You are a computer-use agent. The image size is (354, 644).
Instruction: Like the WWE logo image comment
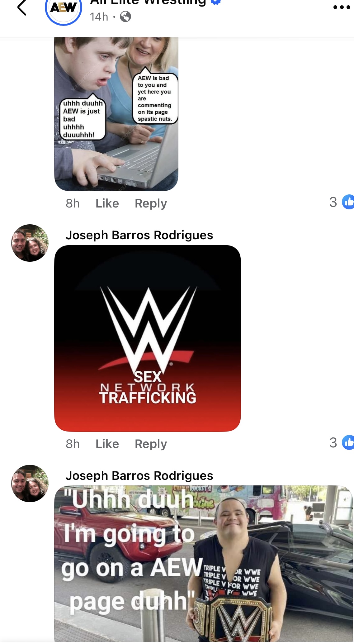click(x=107, y=444)
